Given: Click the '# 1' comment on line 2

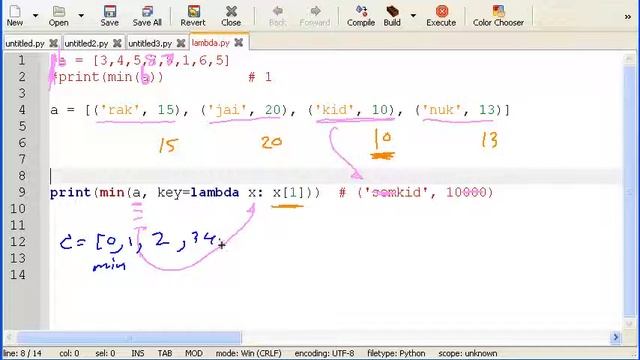Looking at the screenshot, I should pyautogui.click(x=260, y=77).
